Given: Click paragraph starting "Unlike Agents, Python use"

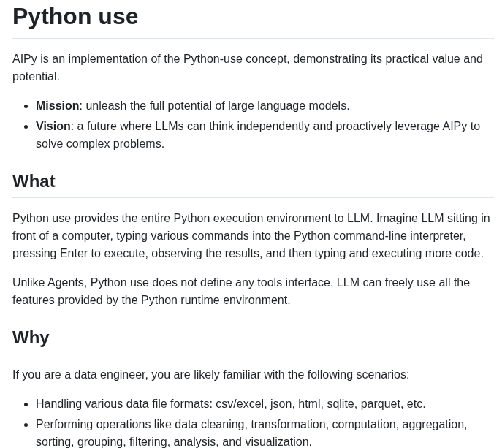Looking at the screenshot, I should coord(241,291).
